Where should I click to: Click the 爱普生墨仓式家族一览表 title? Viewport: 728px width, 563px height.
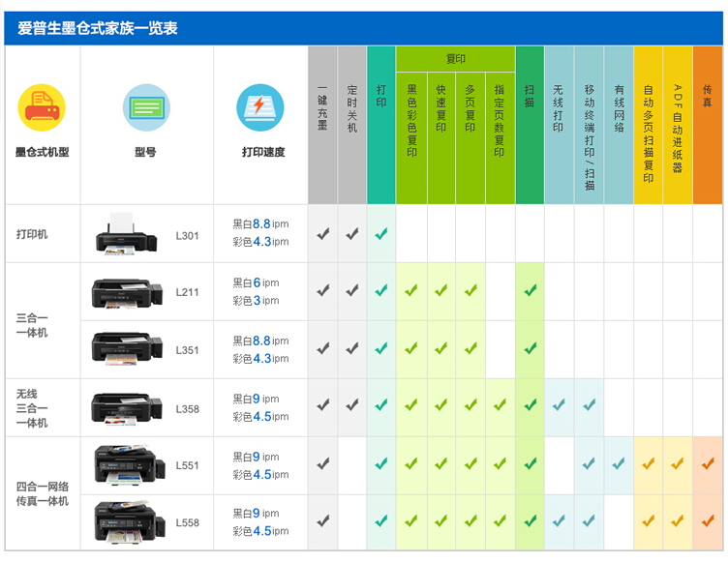[x=98, y=28]
